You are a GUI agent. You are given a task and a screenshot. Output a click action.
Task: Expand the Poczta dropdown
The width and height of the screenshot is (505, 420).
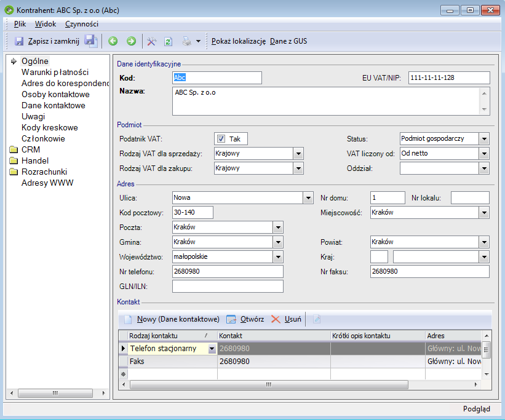[x=278, y=228]
